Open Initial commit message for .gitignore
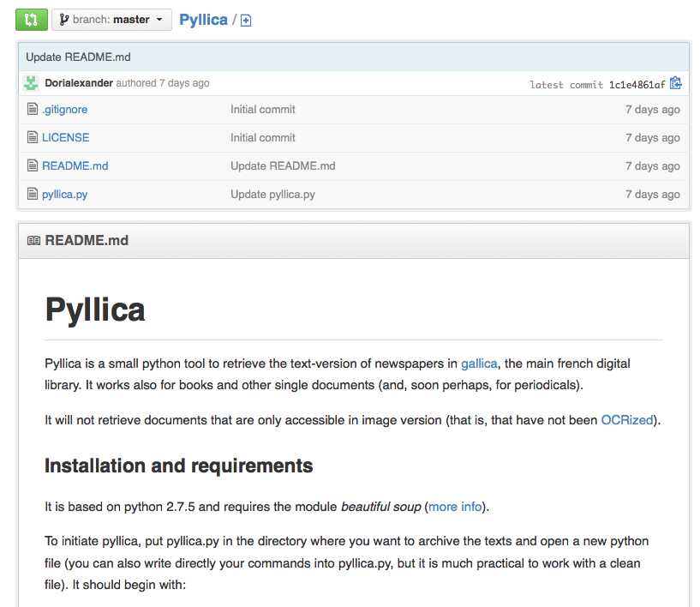700x607 pixels. [x=263, y=110]
